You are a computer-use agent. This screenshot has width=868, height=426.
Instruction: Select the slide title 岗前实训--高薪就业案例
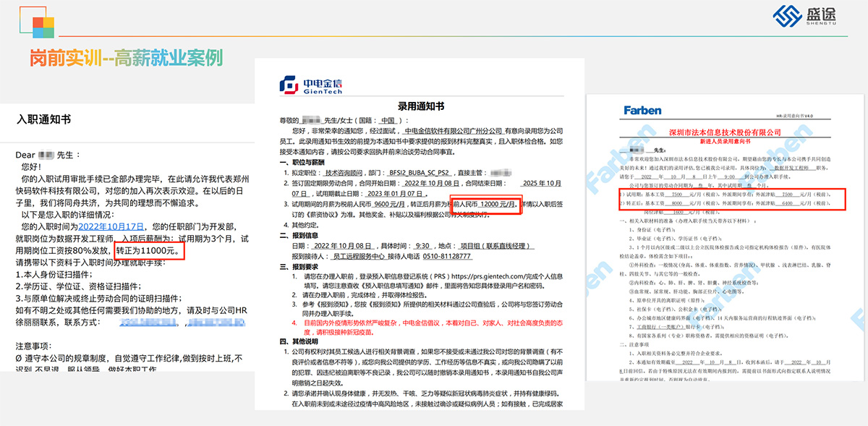pyautogui.click(x=126, y=58)
